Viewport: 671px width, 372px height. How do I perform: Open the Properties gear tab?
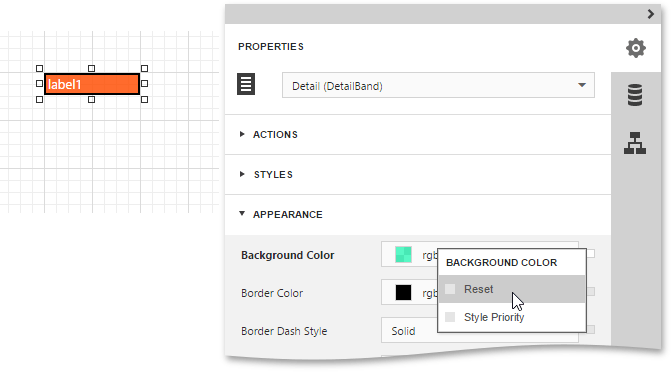tap(636, 48)
